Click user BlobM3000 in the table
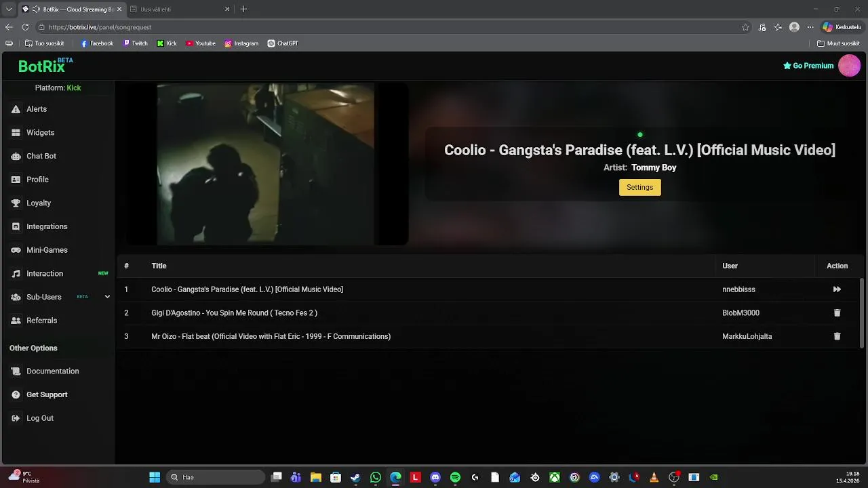Image resolution: width=868 pixels, height=488 pixels. (x=741, y=313)
